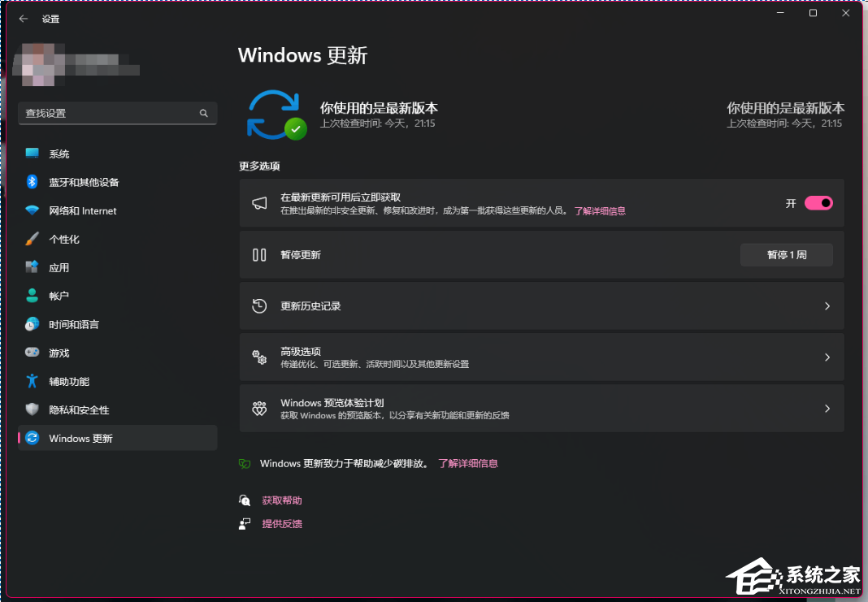Click the 系统 monitor icon in sidebar

(x=32, y=154)
